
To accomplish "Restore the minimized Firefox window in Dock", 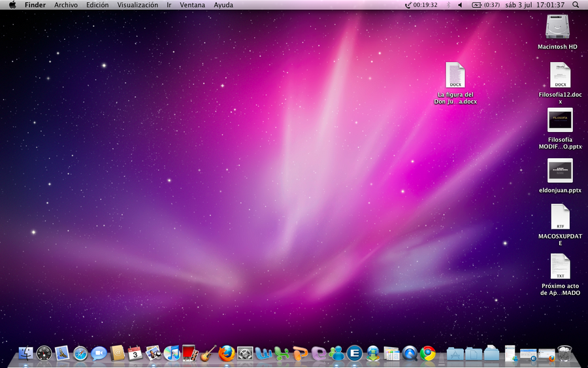I will 546,354.
